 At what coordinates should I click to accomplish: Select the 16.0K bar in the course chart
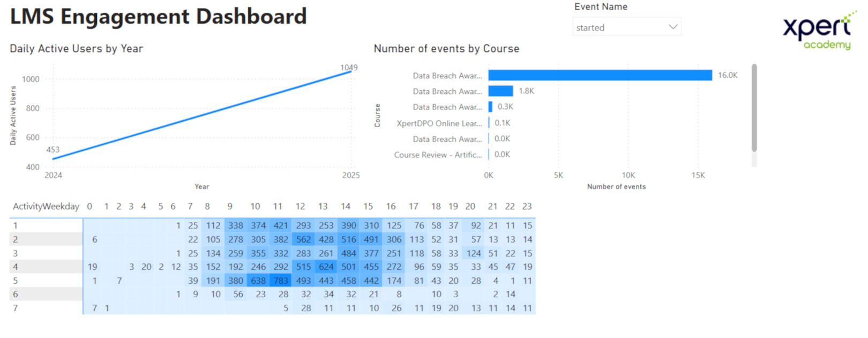(600, 76)
